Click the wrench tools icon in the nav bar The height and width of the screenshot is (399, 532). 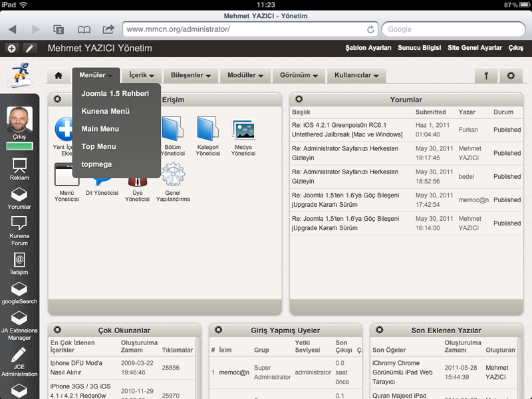pos(486,75)
